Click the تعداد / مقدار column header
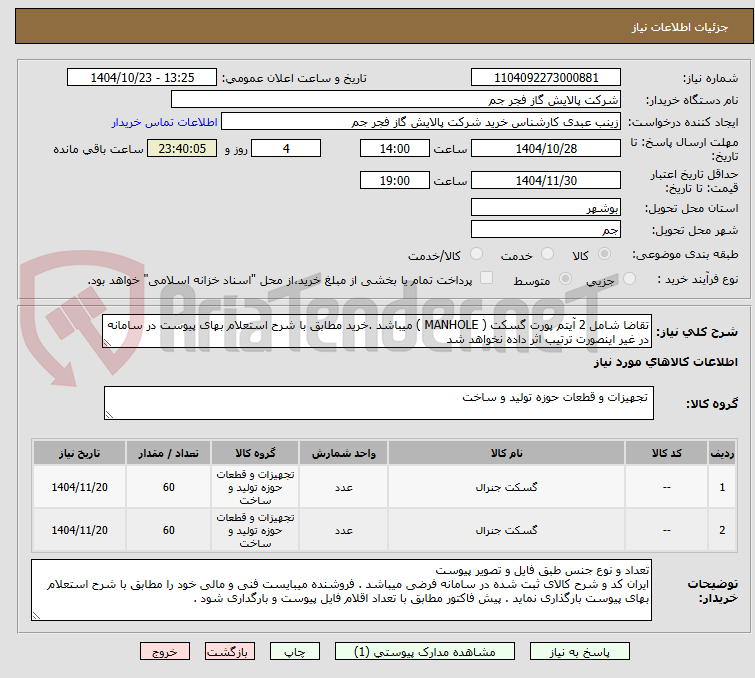The image size is (755, 678). pos(169,453)
